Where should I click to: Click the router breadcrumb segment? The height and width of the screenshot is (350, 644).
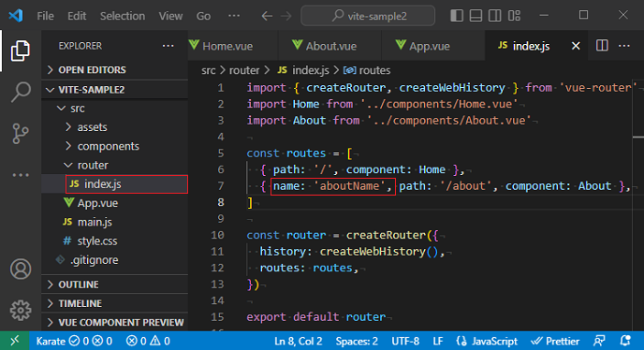click(x=244, y=71)
